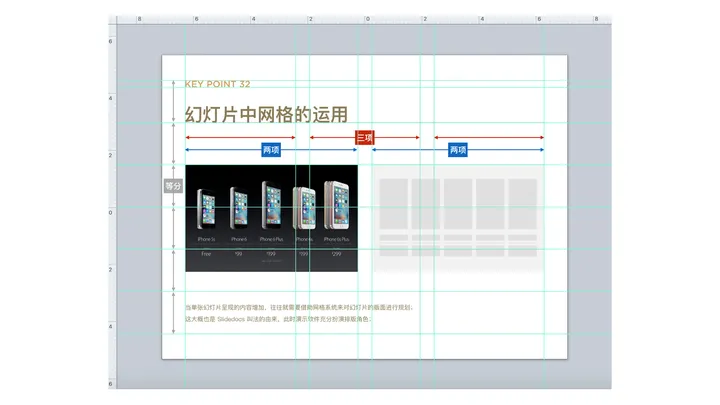Viewport: 720px width, 405px height.
Task: Click the leftmost iPhone in the photo
Action: pos(207,210)
